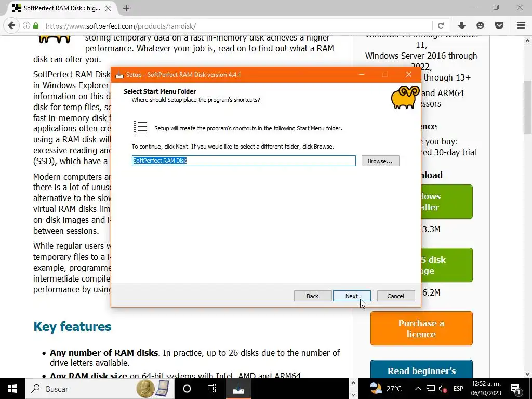Click the Pocket save icon in the toolbar
Viewport: 532px width, 399px height.
point(499,26)
